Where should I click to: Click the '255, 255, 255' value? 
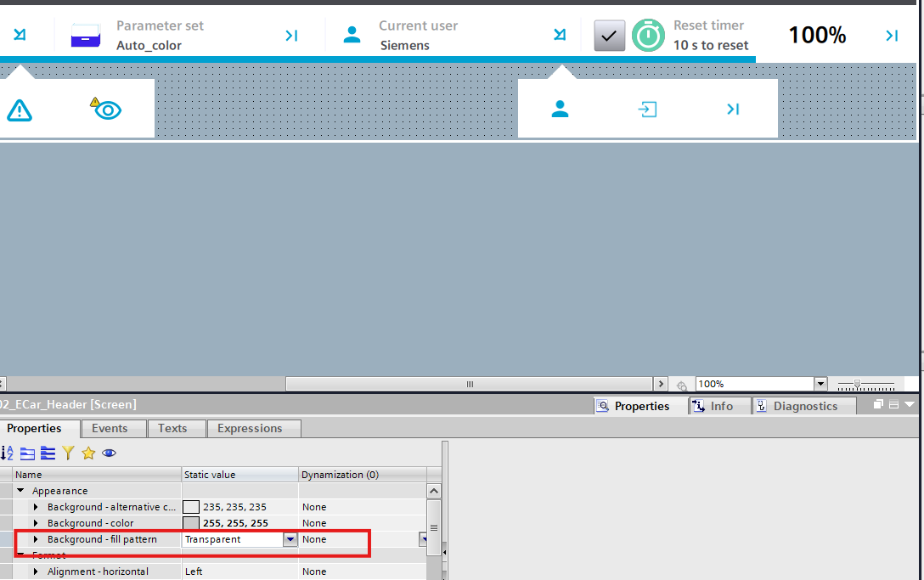point(235,523)
